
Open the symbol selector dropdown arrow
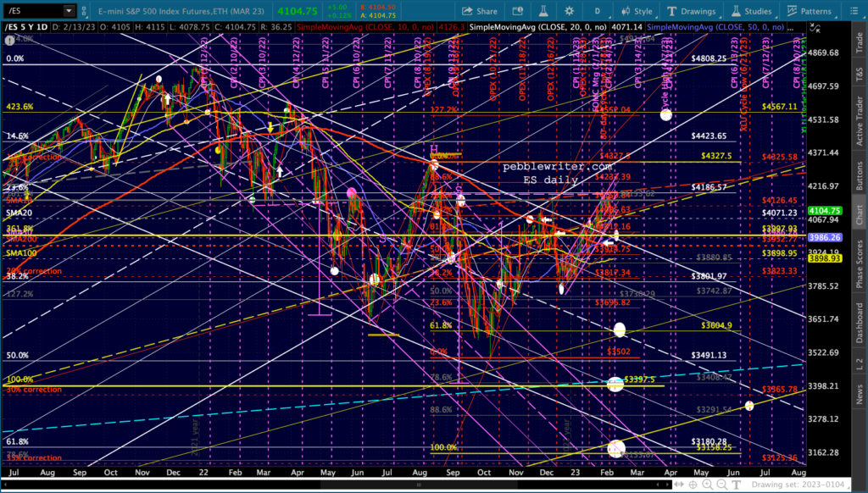coord(69,10)
